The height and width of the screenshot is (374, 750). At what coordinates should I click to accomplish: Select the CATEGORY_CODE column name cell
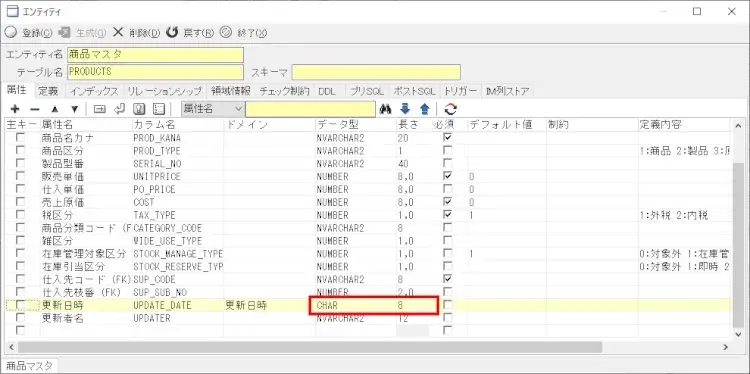pyautogui.click(x=177, y=228)
